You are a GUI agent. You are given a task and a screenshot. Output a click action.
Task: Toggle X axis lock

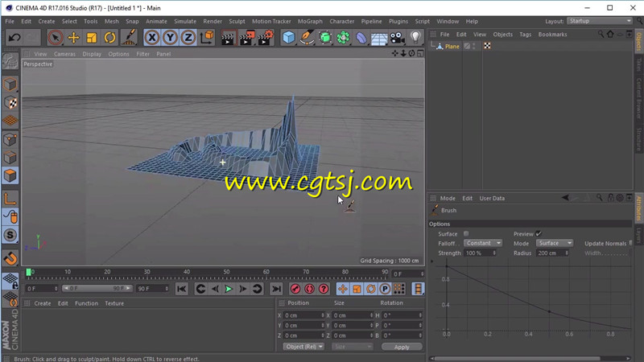point(152,38)
